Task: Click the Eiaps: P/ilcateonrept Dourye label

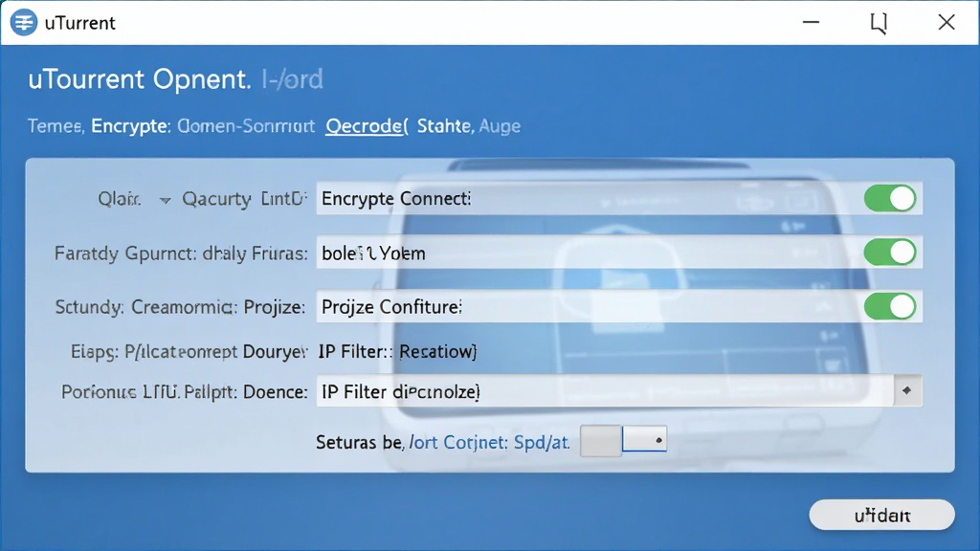Action: pos(189,352)
